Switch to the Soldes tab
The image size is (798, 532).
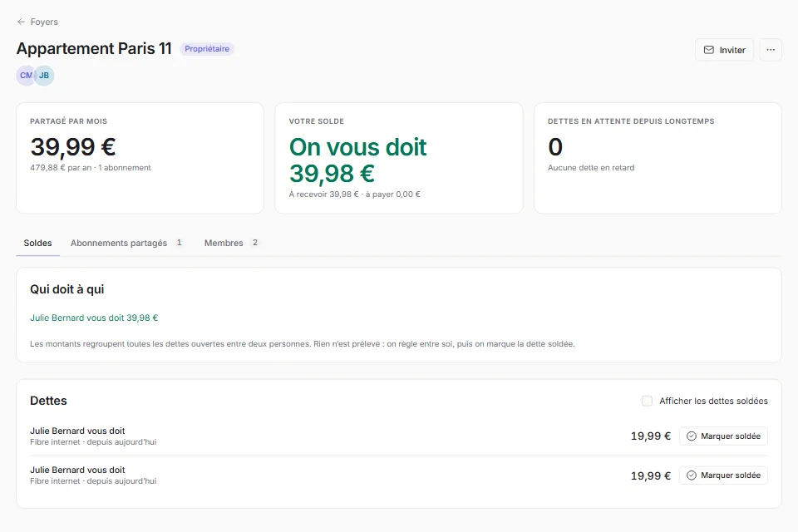(37, 243)
